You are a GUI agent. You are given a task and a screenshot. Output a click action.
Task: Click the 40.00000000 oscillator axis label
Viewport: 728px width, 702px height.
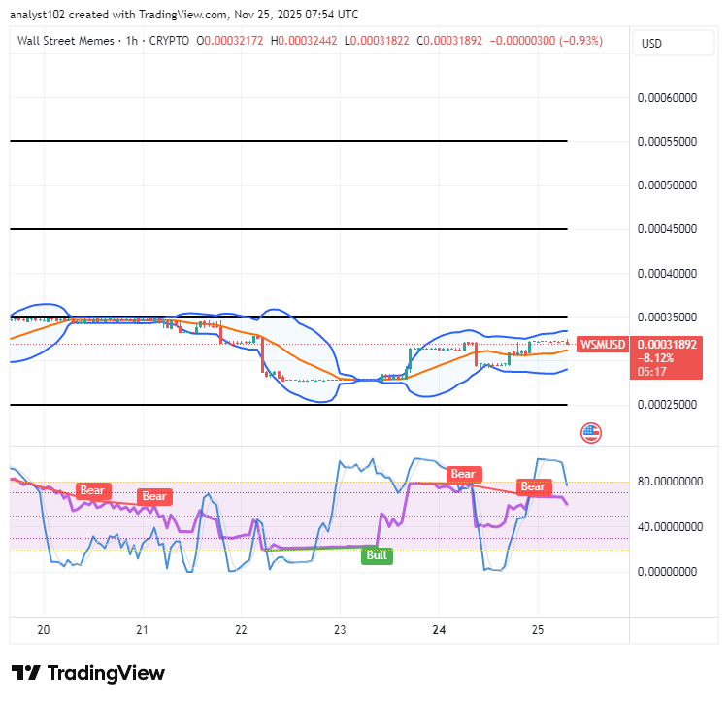click(x=670, y=527)
